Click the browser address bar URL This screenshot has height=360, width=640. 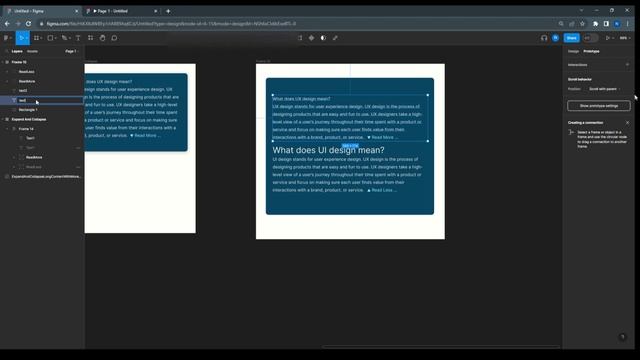tap(171, 24)
